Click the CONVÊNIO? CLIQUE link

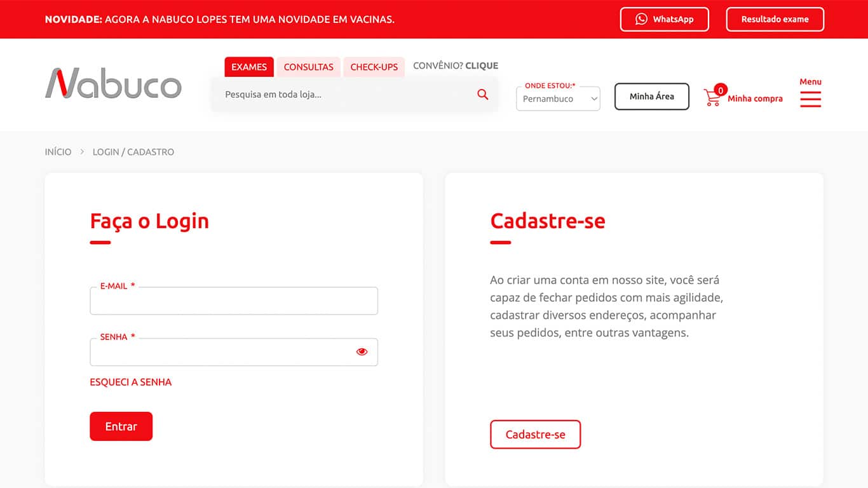pos(456,65)
